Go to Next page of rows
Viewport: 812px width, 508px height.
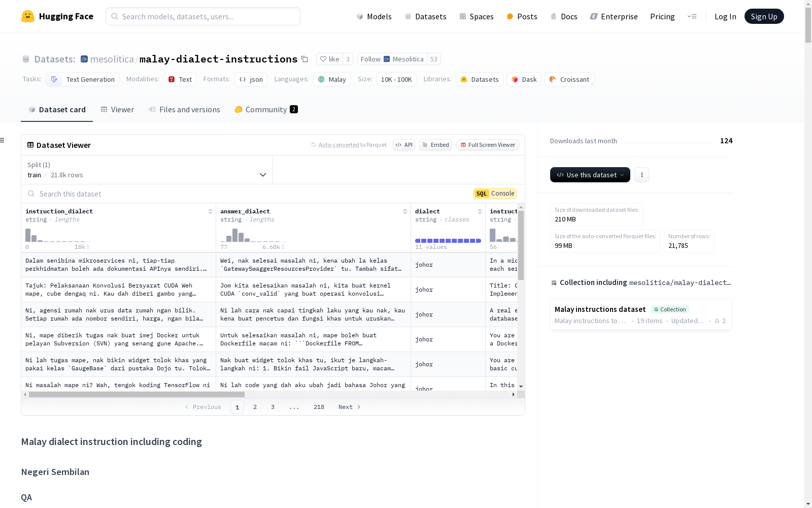pos(349,407)
